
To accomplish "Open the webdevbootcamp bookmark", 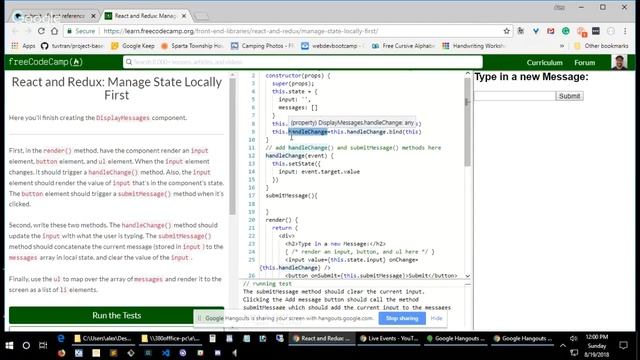I will 333,46.
